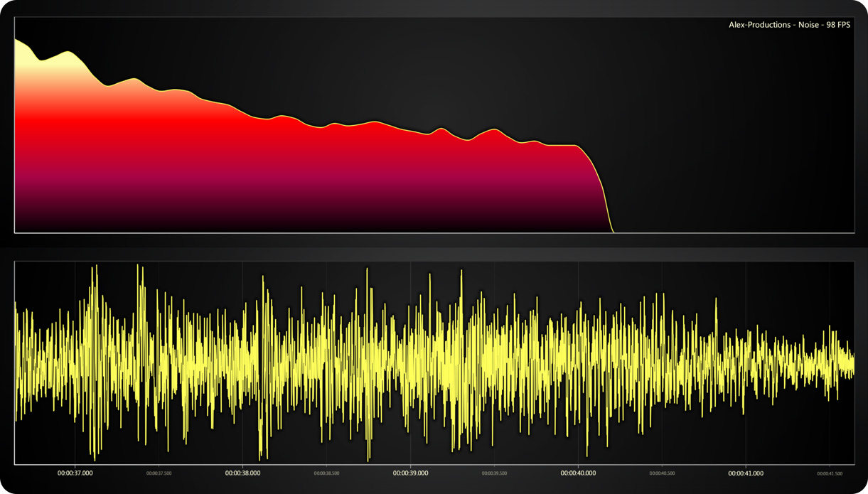
Task: Select the 00:00:41.500 minor tick label
Action: 830,473
